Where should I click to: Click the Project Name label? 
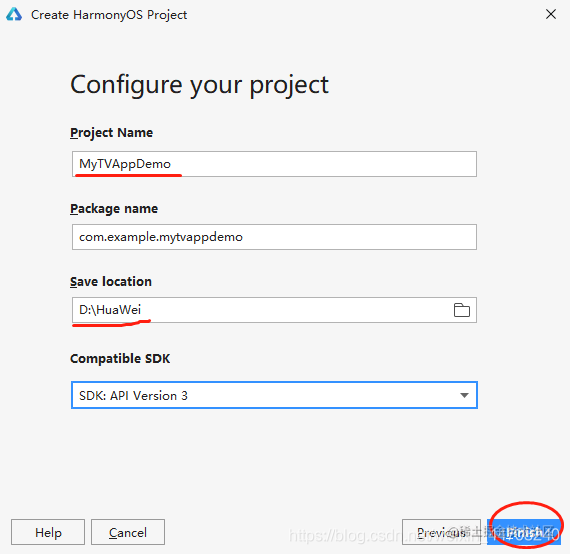111,133
